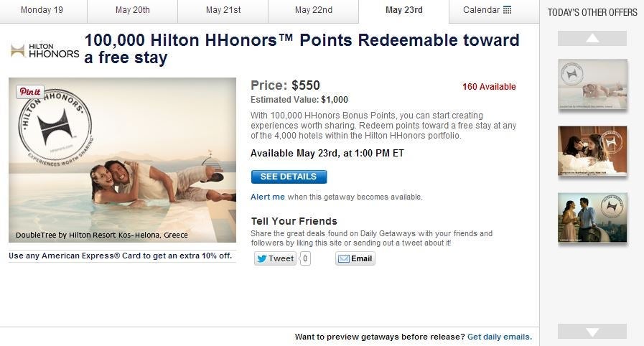Screen dimensions: 644x346
Task: Switch to the Monday 19 tab
Action: point(42,10)
